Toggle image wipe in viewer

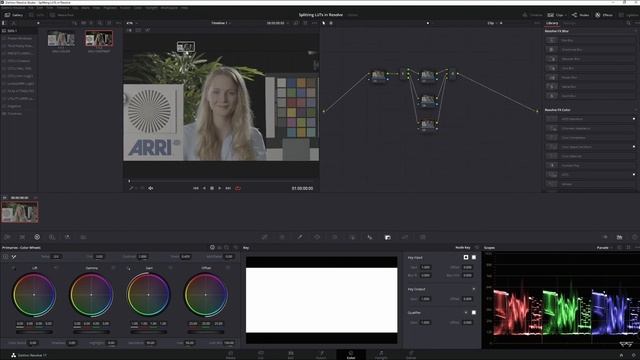tap(129, 30)
